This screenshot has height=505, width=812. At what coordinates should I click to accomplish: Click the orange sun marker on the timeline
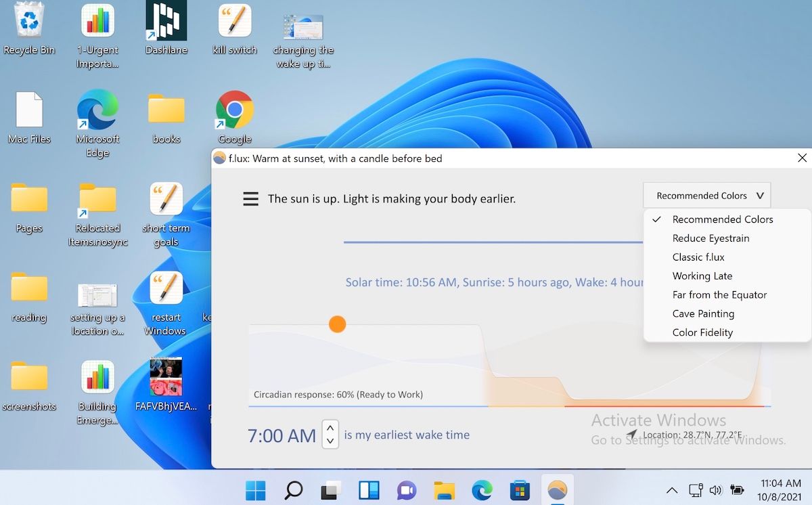337,324
